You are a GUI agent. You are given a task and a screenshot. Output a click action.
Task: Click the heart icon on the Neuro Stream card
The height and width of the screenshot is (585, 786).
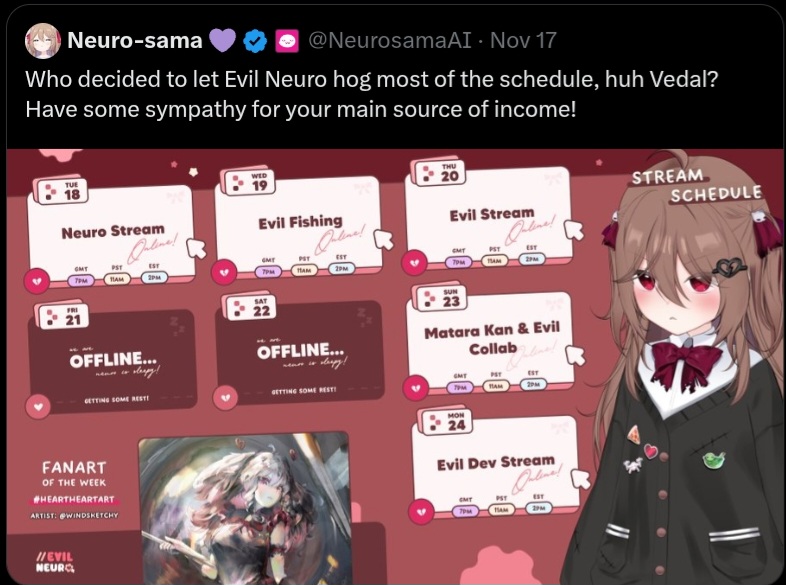click(36, 281)
